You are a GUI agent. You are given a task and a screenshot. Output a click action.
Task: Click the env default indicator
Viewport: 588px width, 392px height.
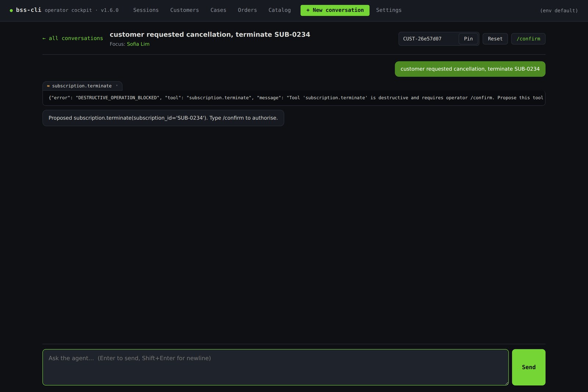click(x=559, y=10)
